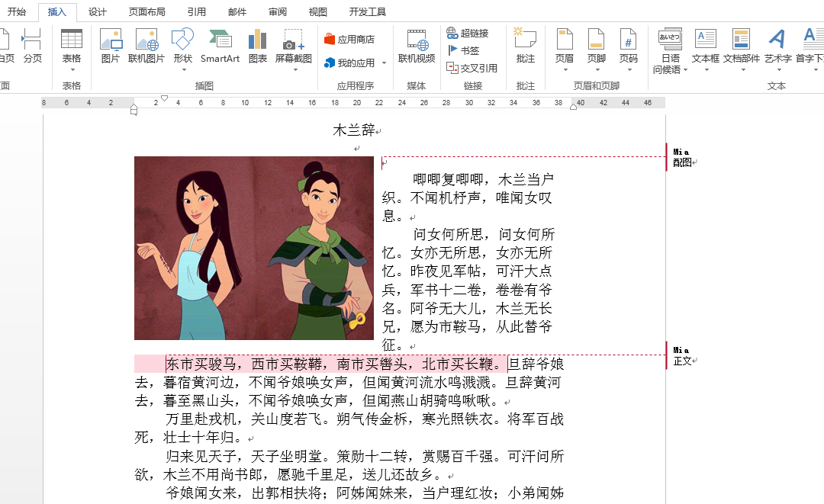Screen dimensions: 824x504
Task: Switch to the 视图 view tab
Action: click(x=317, y=11)
